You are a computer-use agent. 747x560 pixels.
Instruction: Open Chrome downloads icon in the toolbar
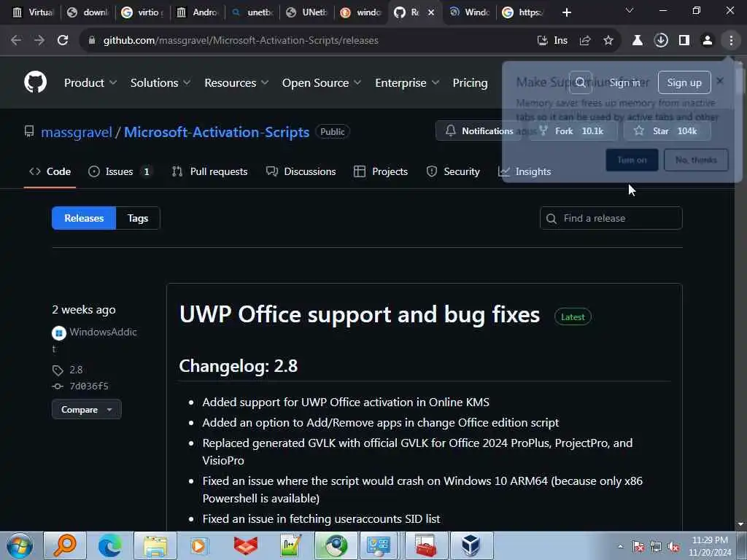[x=661, y=41]
